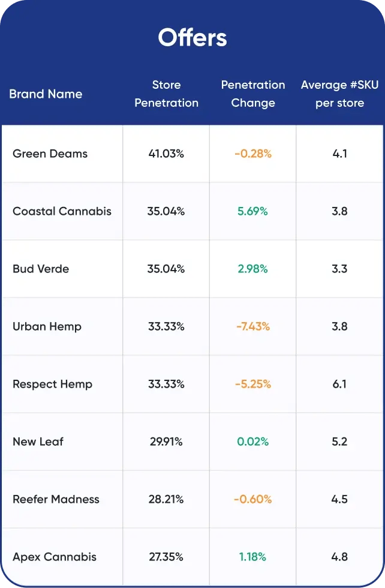Viewport: 385px width, 588px height.
Task: Select New Leaf's 29.91% penetration cell
Action: pos(166,442)
